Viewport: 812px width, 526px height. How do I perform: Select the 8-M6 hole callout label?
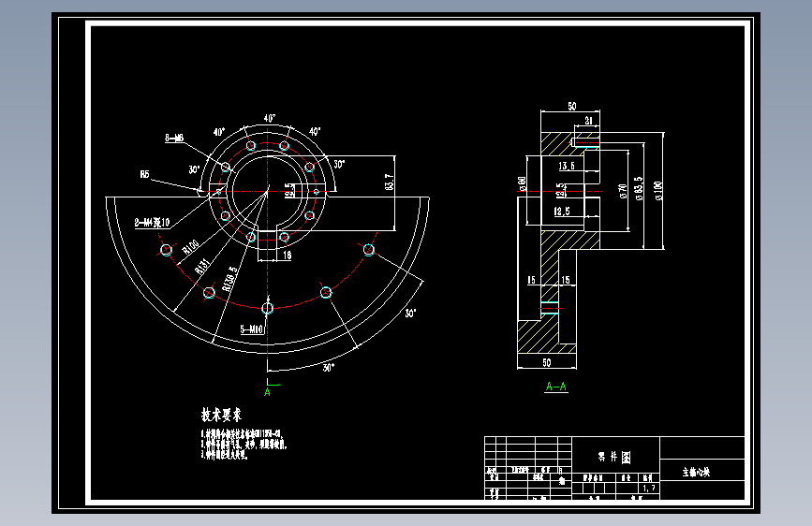pos(174,138)
